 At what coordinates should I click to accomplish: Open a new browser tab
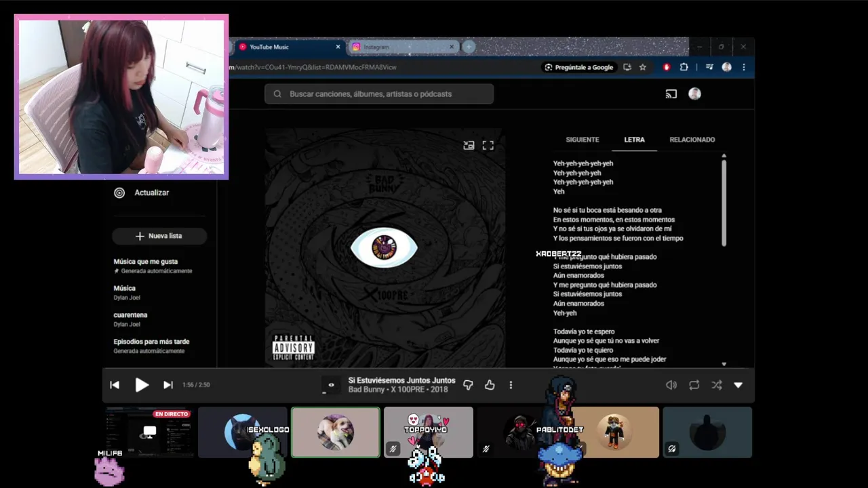point(469,47)
